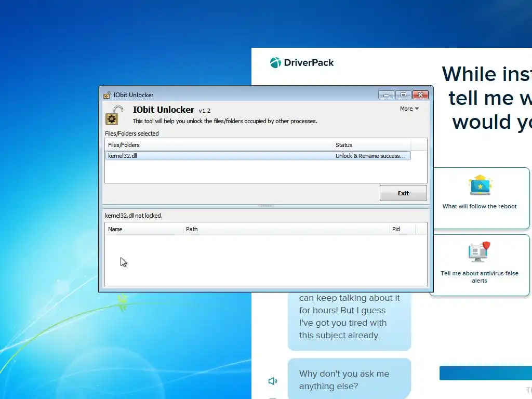This screenshot has width=532, height=399.
Task: Click the Path column header
Action: [x=286, y=229]
